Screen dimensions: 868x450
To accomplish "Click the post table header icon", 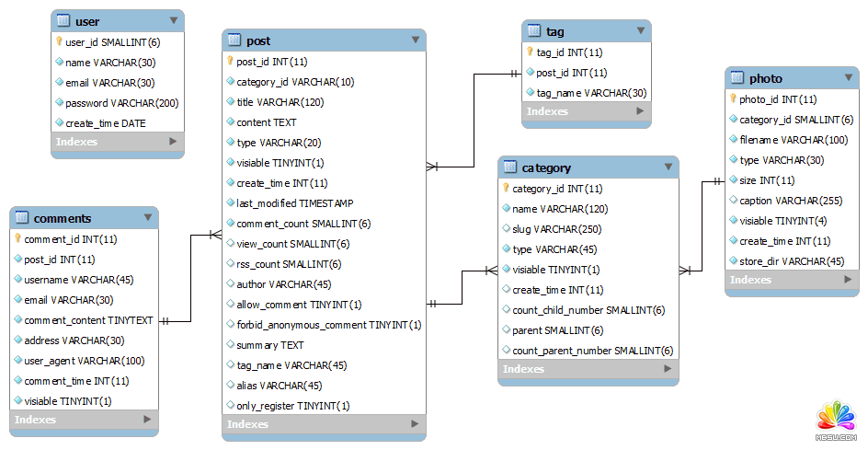I will pos(234,40).
